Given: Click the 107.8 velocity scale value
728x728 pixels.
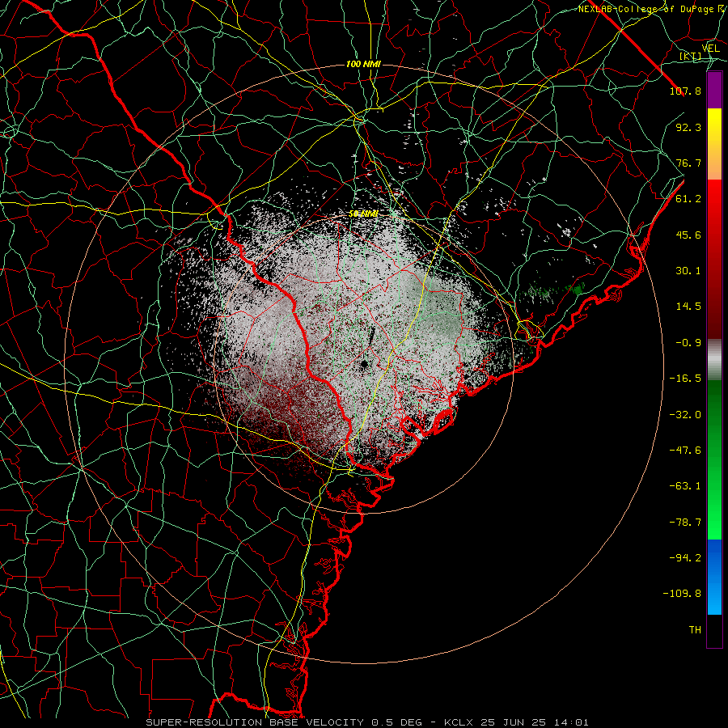Looking at the screenshot, I should pos(685,91).
